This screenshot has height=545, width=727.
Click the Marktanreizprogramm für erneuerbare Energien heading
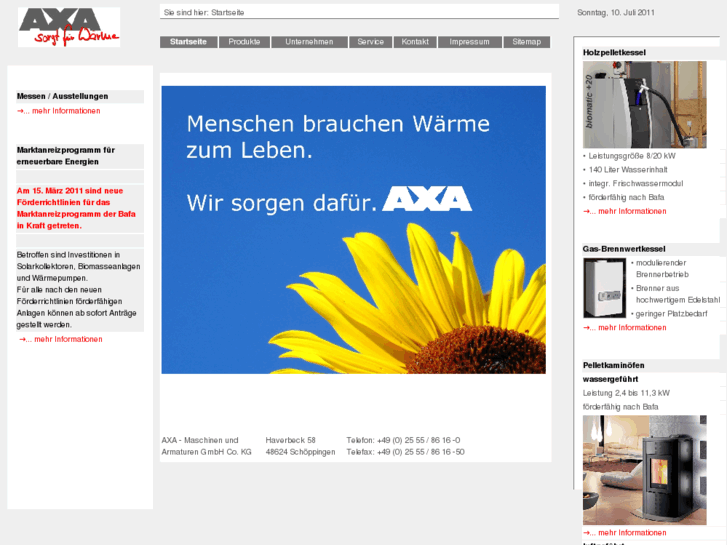(x=66, y=156)
